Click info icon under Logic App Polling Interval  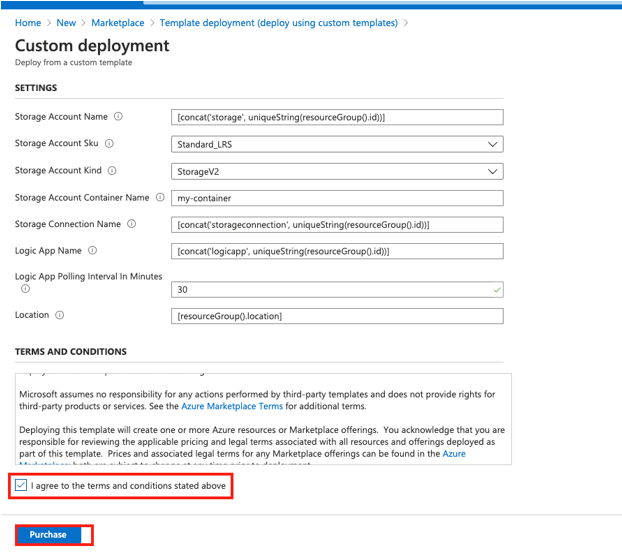click(25, 289)
